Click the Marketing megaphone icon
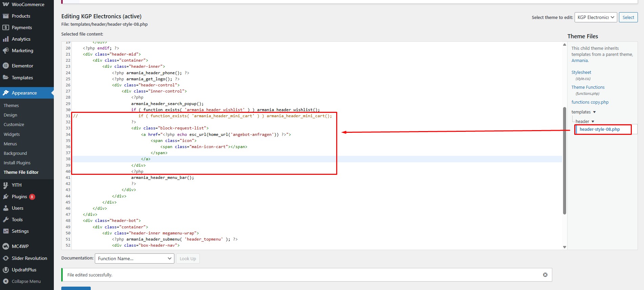This screenshot has height=290, width=644. tap(6, 50)
